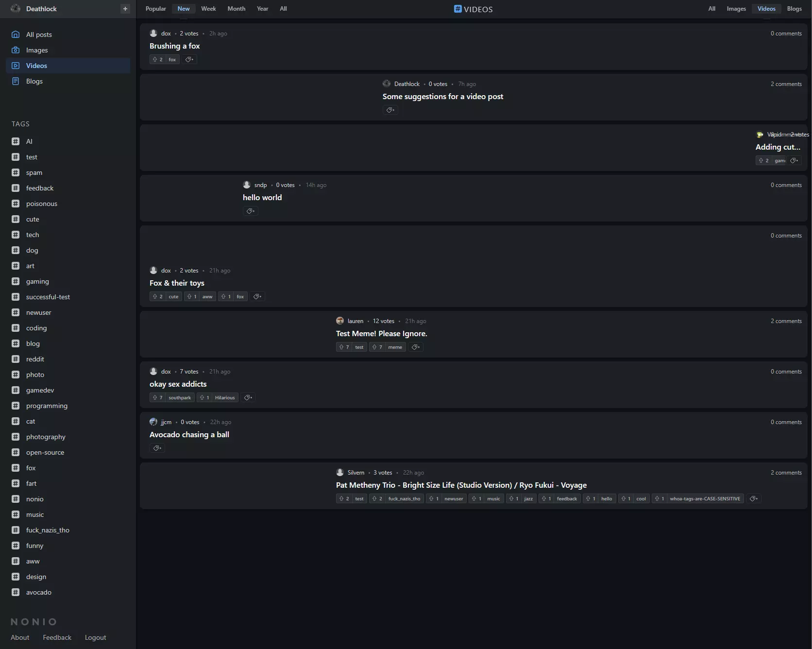Screen dimensions: 812x649
Task: Filter by Blogs in the top-right tabs
Action: click(x=794, y=9)
